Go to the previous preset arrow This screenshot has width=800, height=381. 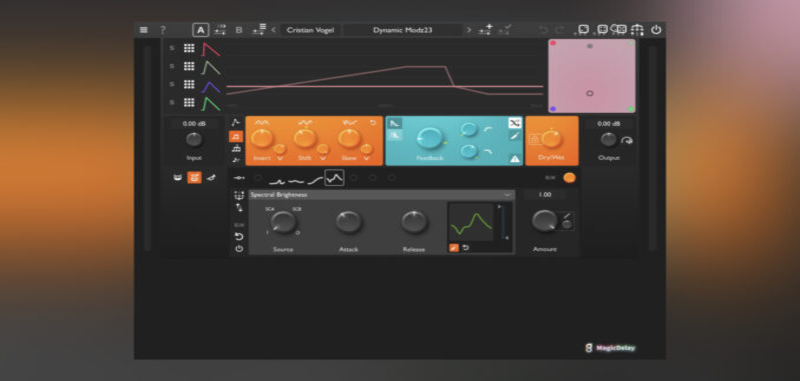pyautogui.click(x=273, y=30)
